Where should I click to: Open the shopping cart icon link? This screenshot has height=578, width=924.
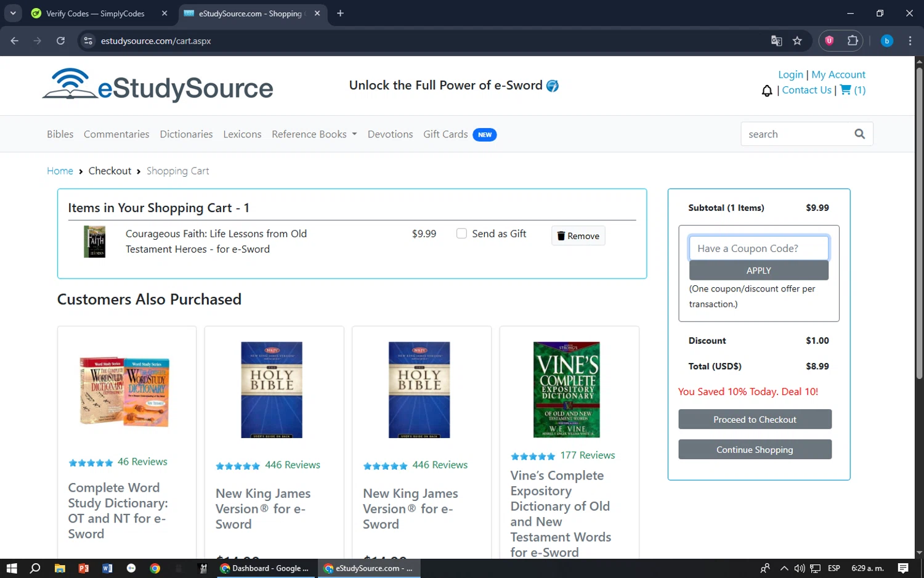853,90
